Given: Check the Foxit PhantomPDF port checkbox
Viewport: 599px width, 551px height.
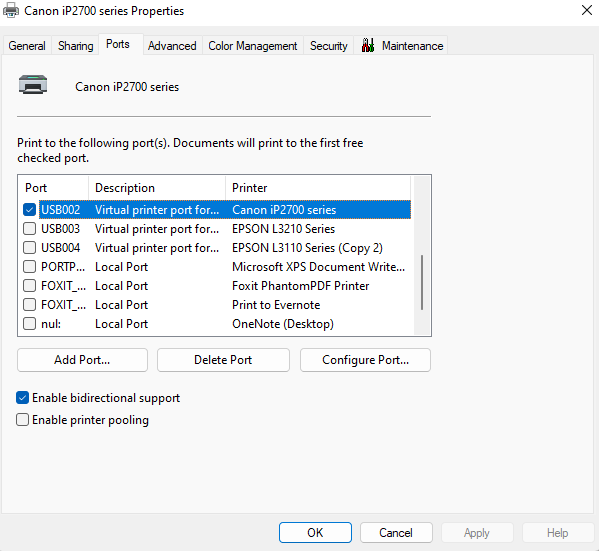Looking at the screenshot, I should pyautogui.click(x=29, y=286).
